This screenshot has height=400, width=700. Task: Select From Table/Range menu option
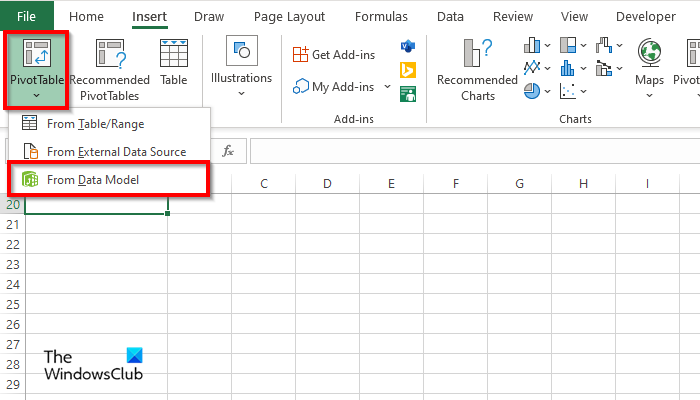coord(95,124)
